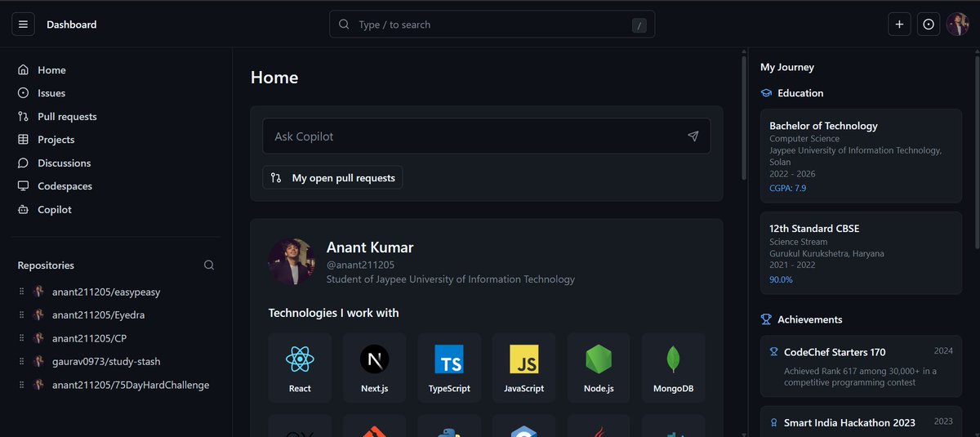The image size is (980, 437).
Task: Open the 12th Standard CBSE card
Action: tap(861, 253)
